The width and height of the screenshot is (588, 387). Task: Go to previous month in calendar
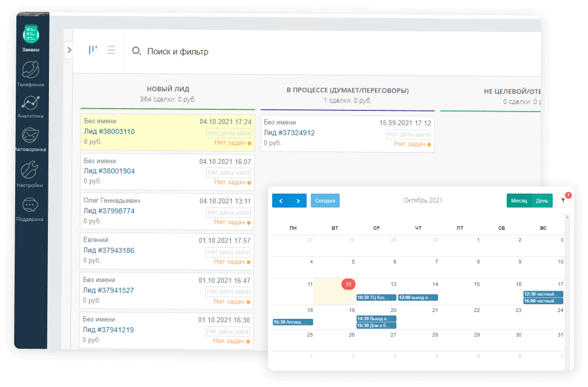(x=281, y=201)
